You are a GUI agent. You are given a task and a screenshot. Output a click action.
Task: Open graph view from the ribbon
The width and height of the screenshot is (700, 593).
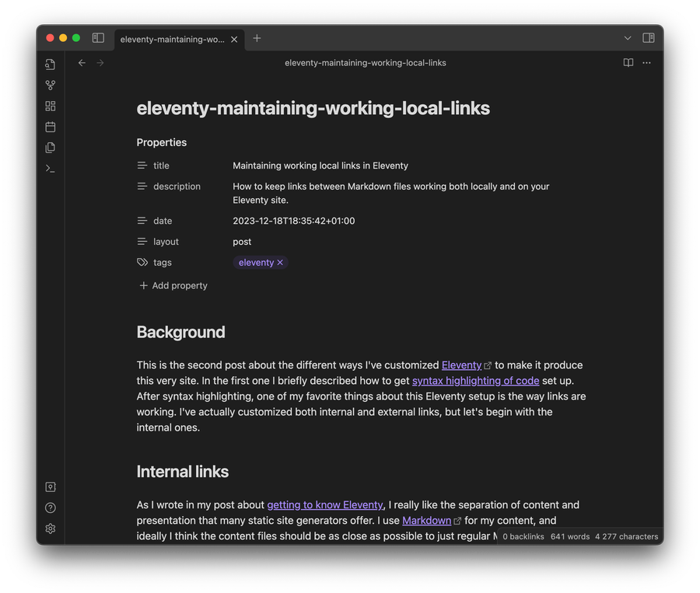[51, 85]
